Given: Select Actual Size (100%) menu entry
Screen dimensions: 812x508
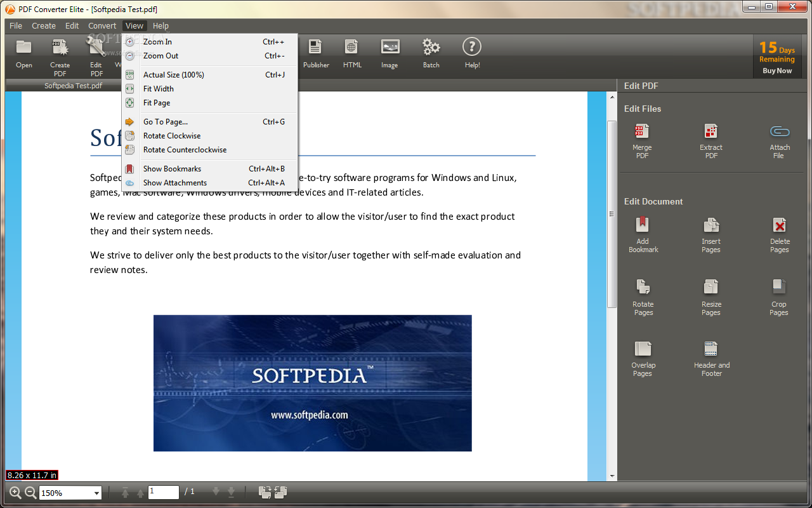Looking at the screenshot, I should pos(209,75).
